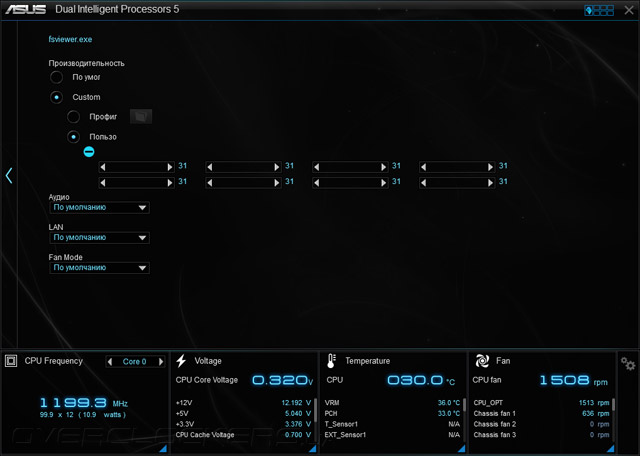The width and height of the screenshot is (640, 456).
Task: Increase fourth slider in bottom row
Action: coord(491,183)
